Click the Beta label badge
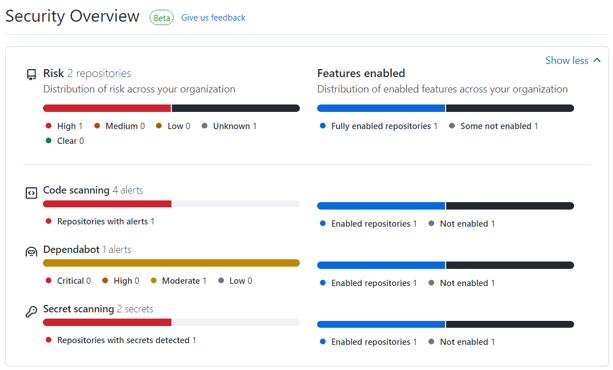Viewport: 613px width, 370px height. pyautogui.click(x=161, y=18)
